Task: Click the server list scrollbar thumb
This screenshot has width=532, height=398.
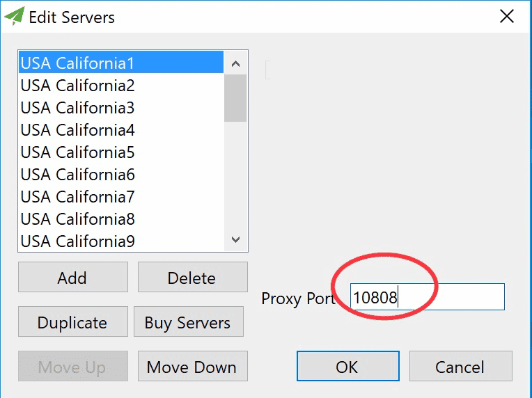Action: (x=235, y=97)
